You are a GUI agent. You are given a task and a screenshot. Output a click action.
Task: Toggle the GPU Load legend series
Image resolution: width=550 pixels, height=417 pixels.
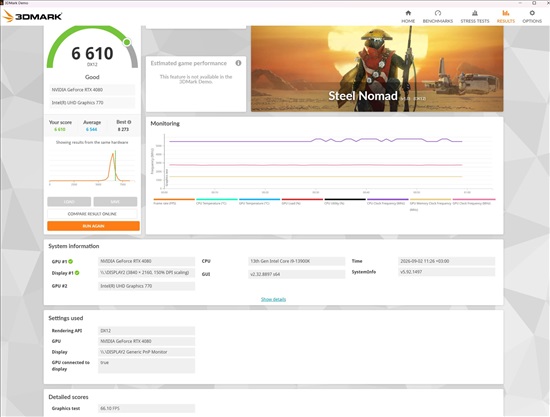(x=302, y=201)
